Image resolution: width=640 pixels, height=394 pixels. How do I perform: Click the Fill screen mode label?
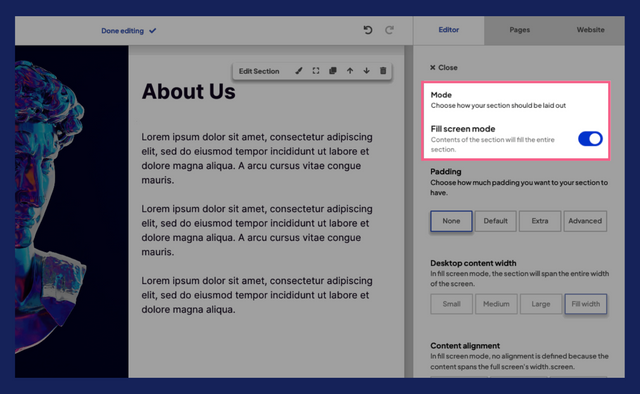pos(462,129)
